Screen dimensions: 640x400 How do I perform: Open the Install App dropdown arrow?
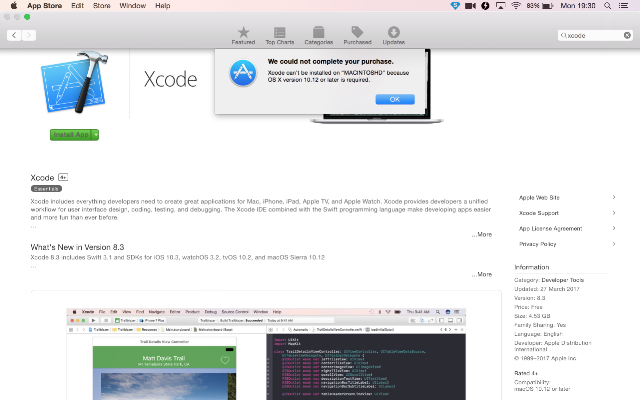point(96,135)
